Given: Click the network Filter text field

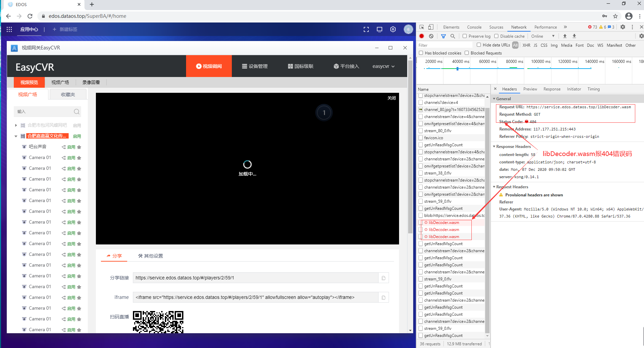Looking at the screenshot, I should tap(445, 45).
